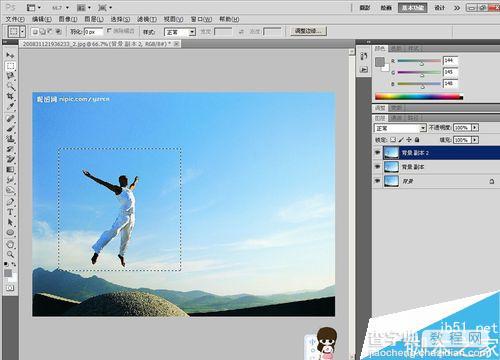Select the Lasso tool

10,76
